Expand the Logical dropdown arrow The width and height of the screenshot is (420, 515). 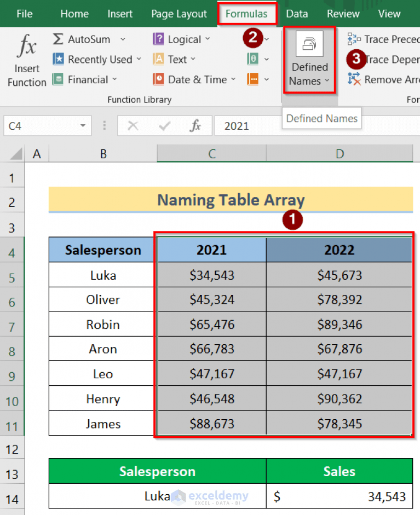(x=208, y=39)
